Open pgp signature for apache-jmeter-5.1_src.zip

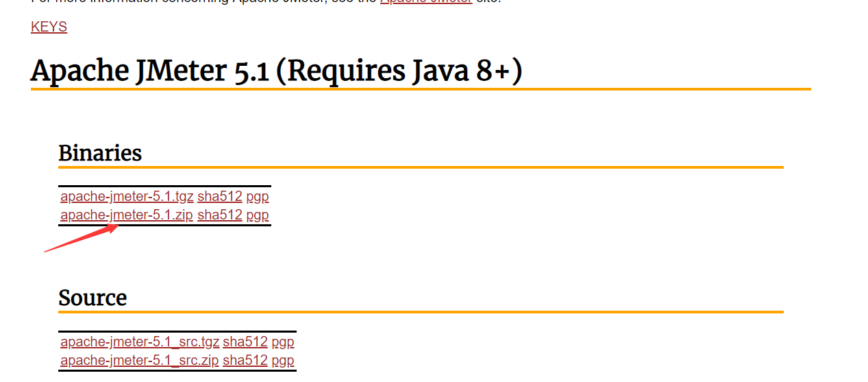click(x=283, y=361)
